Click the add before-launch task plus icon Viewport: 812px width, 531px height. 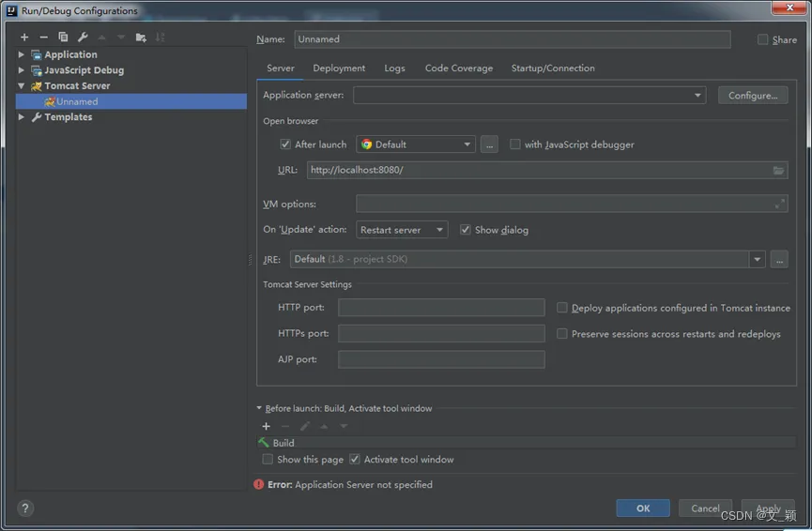pos(267,426)
